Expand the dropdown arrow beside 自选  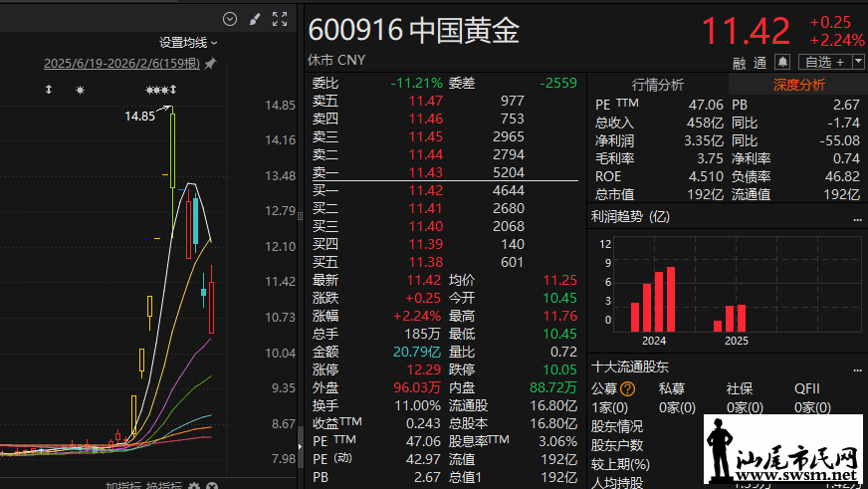857,62
